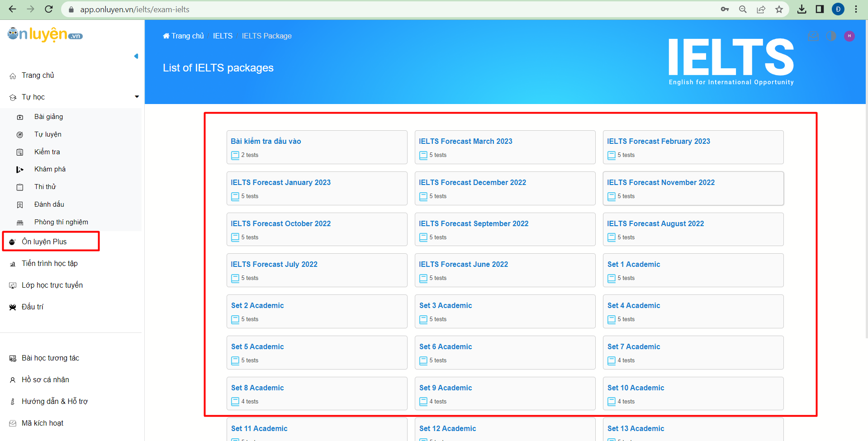Viewport: 868px width, 441px height.
Task: Click IELTS breadcrumb link
Action: click(x=223, y=36)
